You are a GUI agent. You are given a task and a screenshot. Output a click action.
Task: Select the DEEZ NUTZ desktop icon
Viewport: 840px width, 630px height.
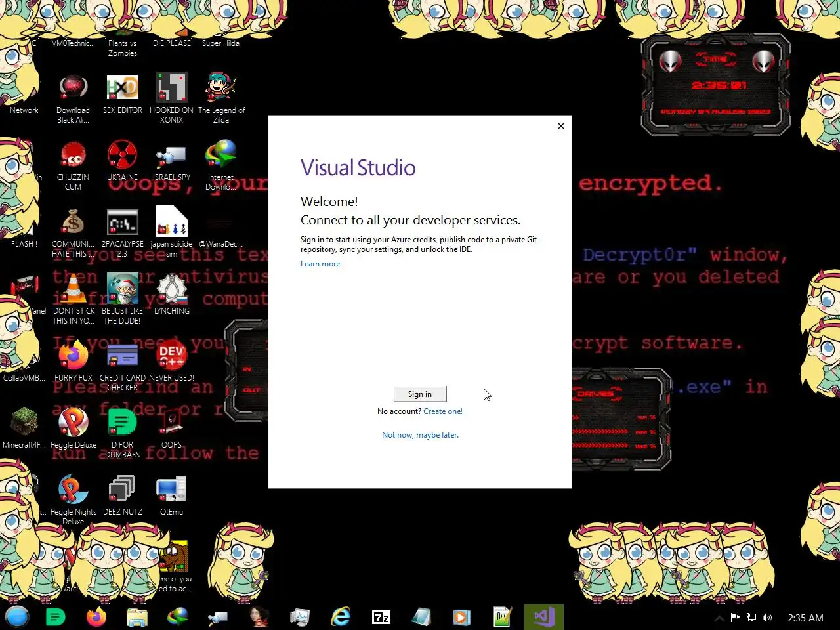(122, 495)
